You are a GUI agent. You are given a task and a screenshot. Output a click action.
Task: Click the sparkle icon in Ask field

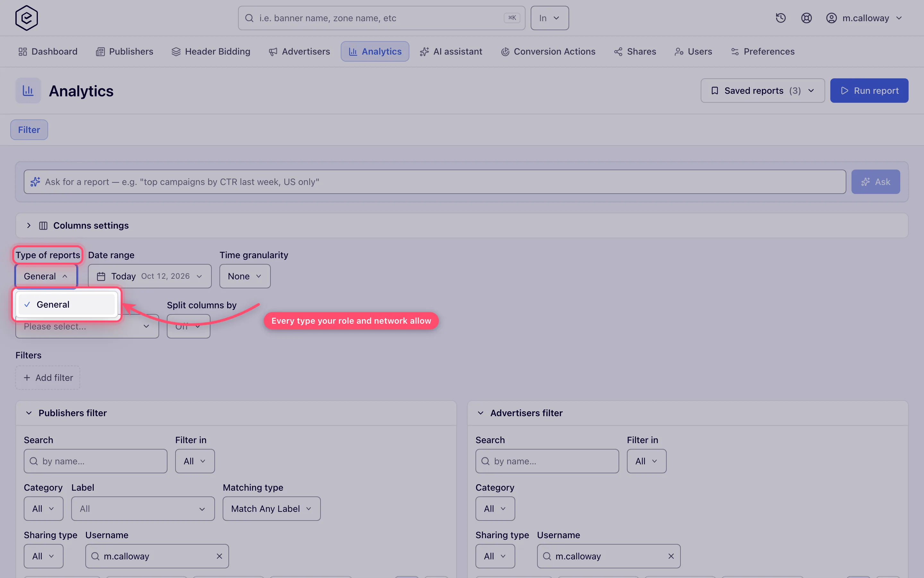click(35, 181)
